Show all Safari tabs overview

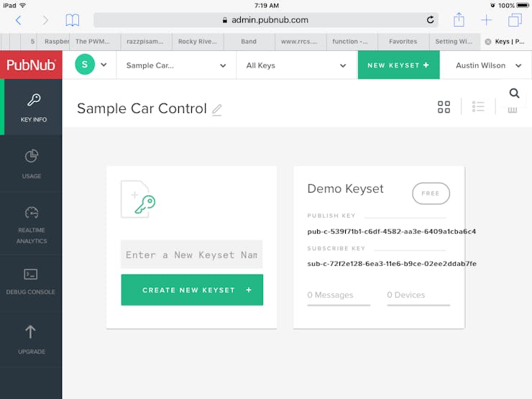click(x=515, y=19)
